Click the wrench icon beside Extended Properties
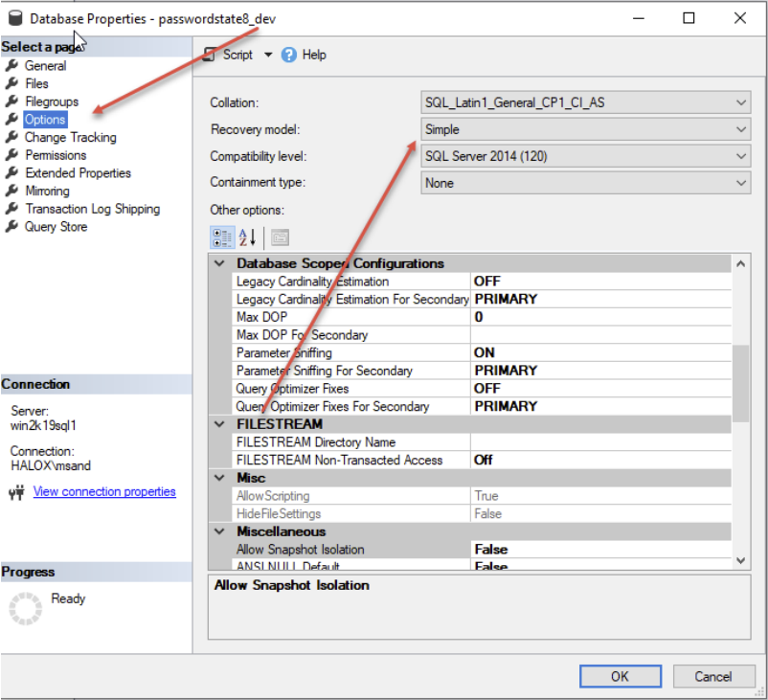Viewport: 768px width, 700px height. pyautogui.click(x=11, y=173)
